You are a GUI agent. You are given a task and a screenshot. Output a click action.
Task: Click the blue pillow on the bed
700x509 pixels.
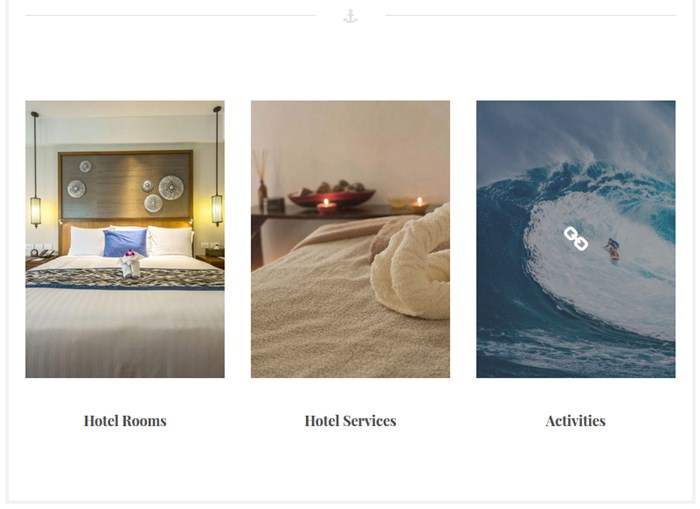125,243
